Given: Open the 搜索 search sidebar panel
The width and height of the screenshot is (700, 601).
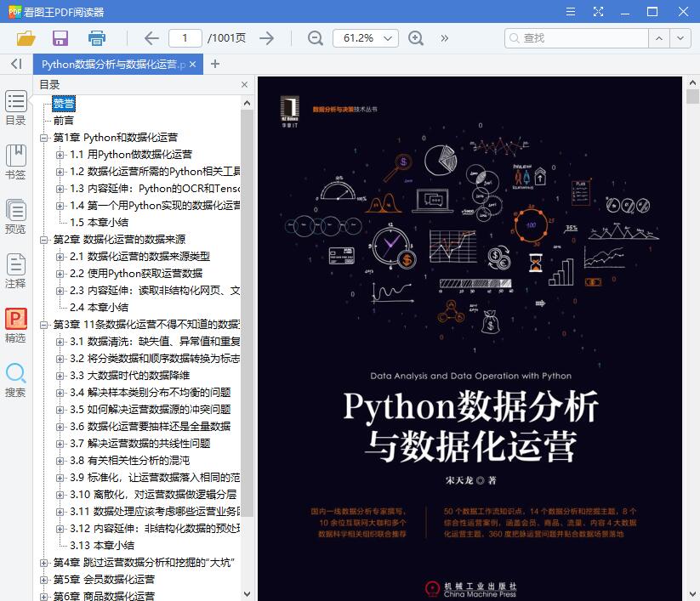Looking at the screenshot, I should 15,380.
